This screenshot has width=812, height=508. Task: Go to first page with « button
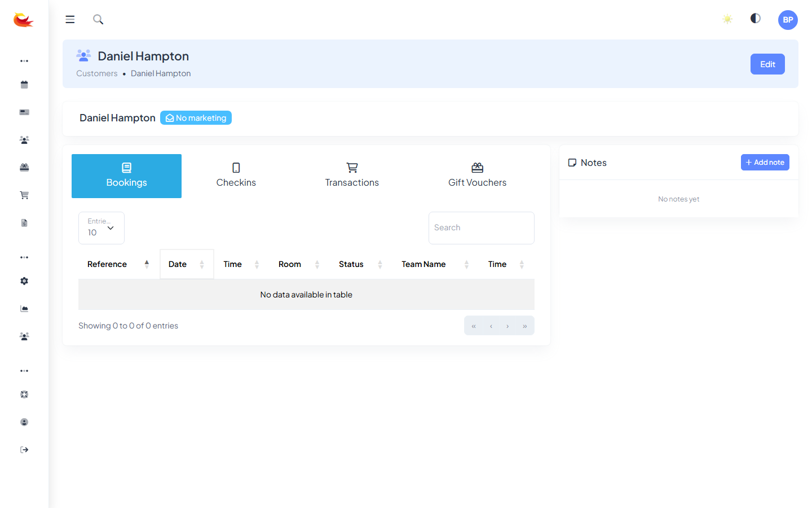pyautogui.click(x=474, y=326)
